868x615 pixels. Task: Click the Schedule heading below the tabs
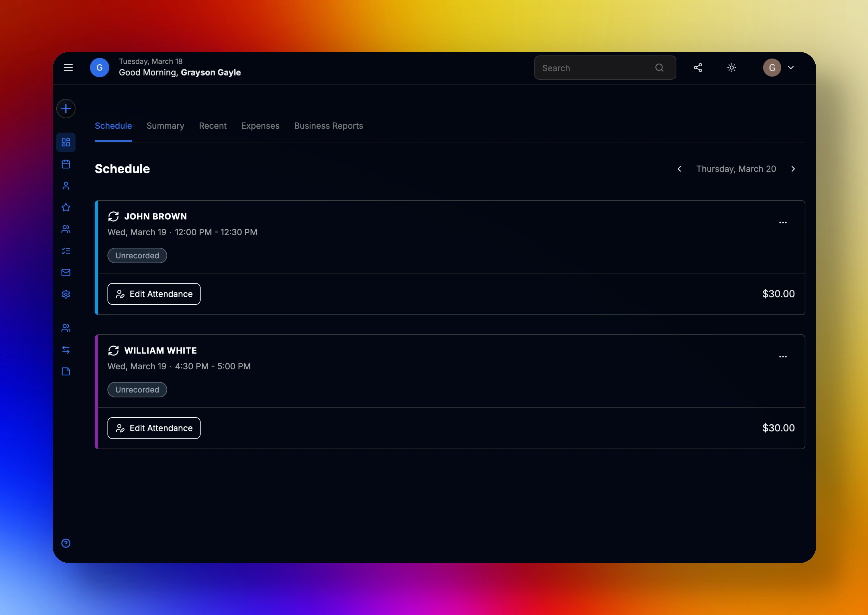[122, 169]
